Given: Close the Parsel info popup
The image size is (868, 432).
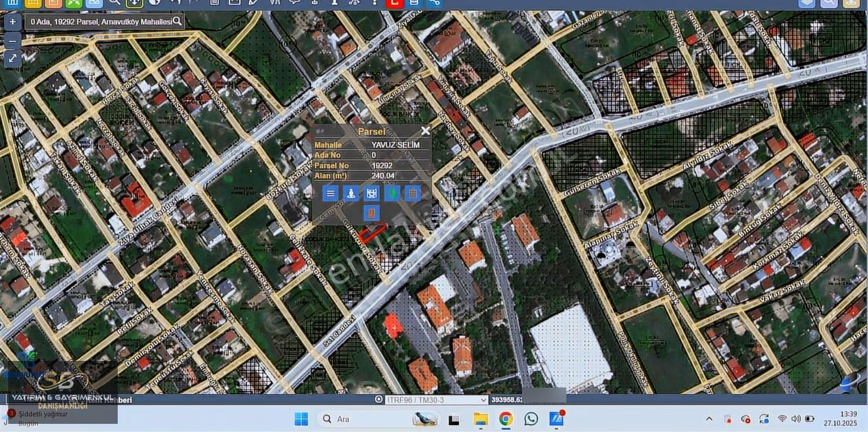Looking at the screenshot, I should point(425,131).
